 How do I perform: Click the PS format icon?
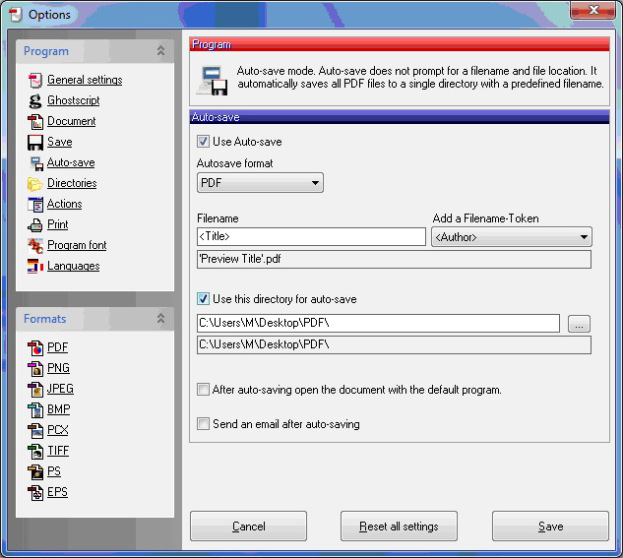35,471
